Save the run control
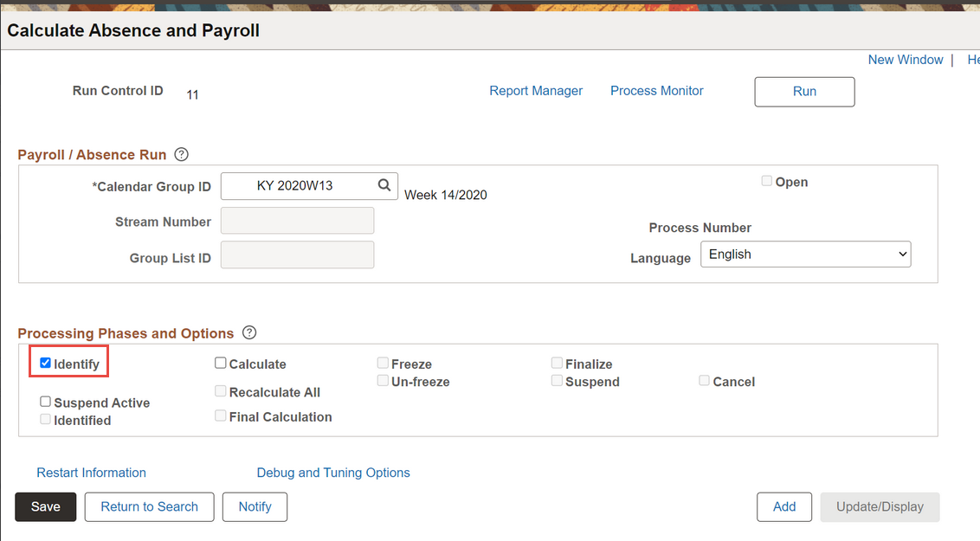 point(46,506)
